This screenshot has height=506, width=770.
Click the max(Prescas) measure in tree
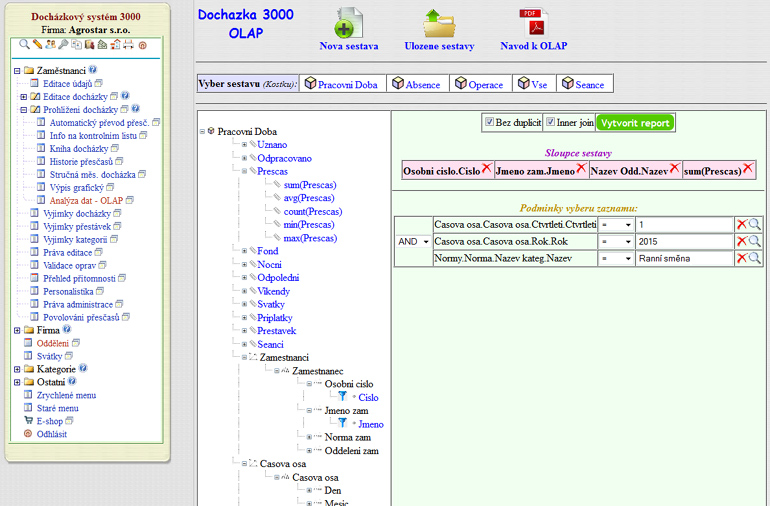point(310,238)
